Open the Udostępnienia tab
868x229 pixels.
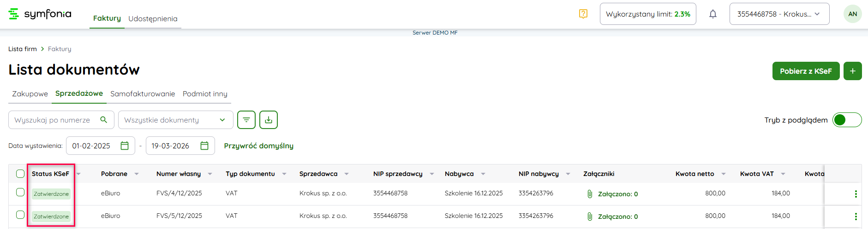point(153,18)
